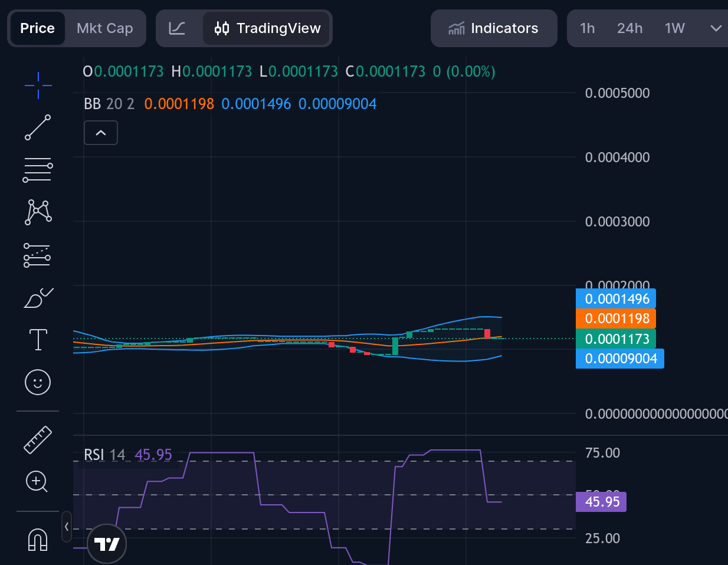The image size is (728, 565).
Task: Select the TradingView chart mode
Action: point(267,28)
